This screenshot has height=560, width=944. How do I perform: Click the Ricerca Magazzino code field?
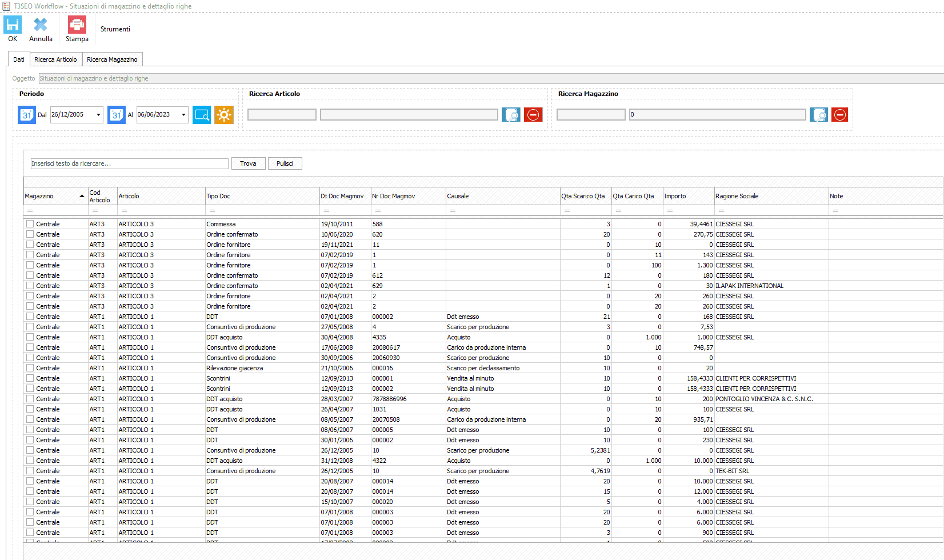[591, 115]
